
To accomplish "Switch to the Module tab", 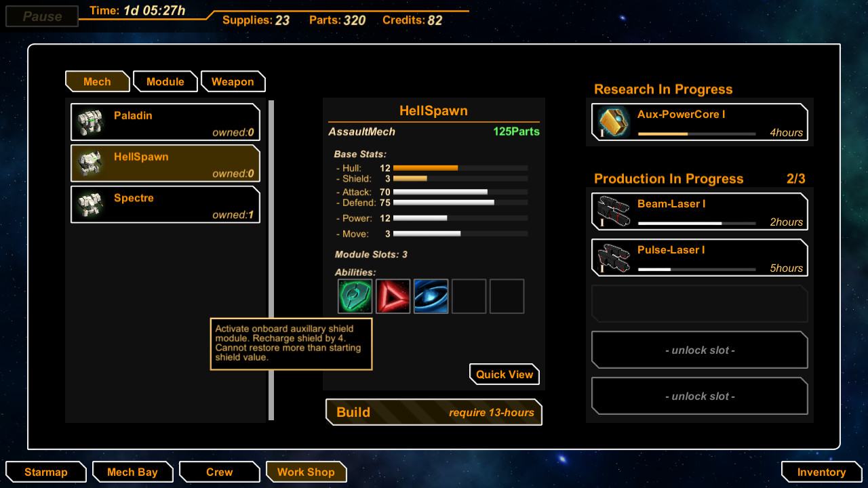I will click(x=165, y=81).
